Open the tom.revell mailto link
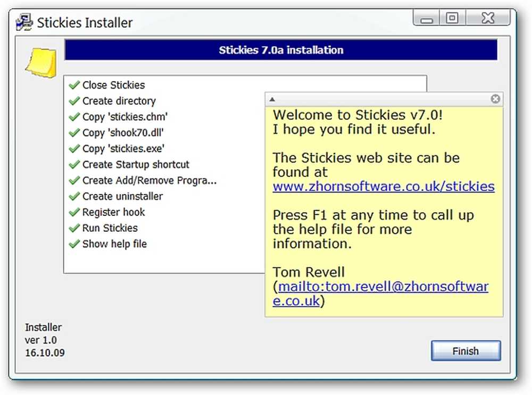Viewport: 532px width, 395px height. coord(381,293)
